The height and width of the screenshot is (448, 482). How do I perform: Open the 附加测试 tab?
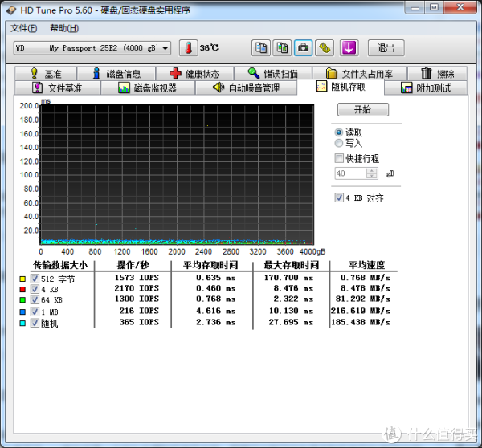click(x=426, y=88)
